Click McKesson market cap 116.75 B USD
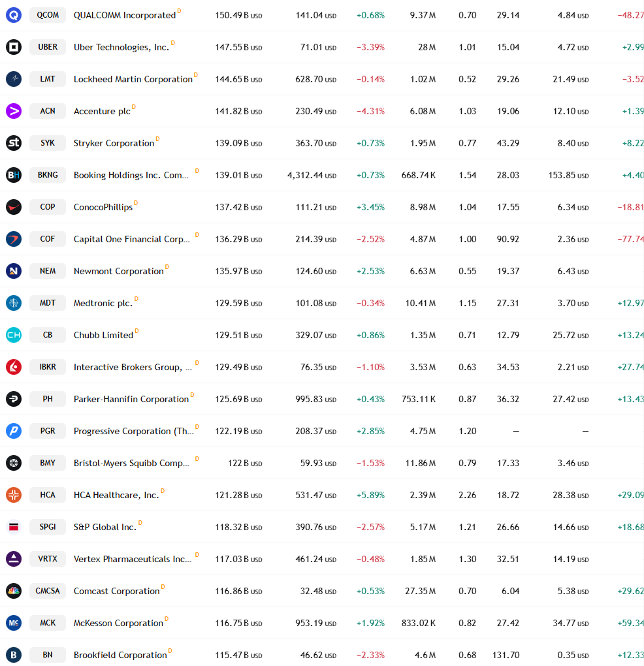This screenshot has width=644, height=666. point(238,623)
